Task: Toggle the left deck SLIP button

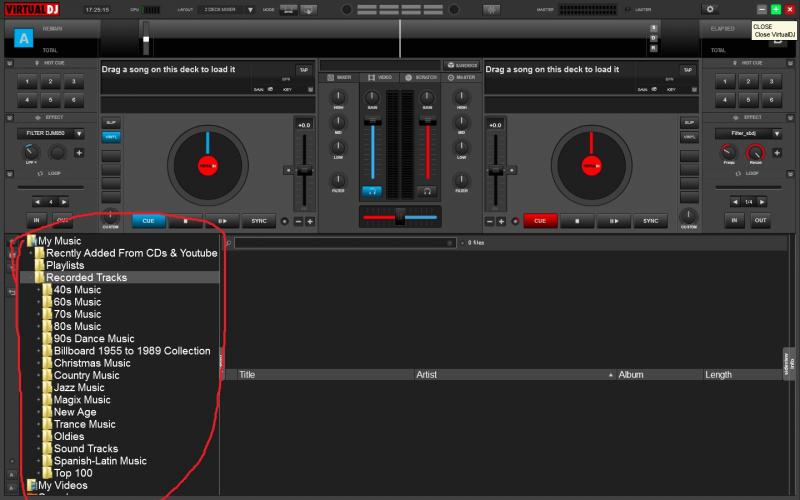Action: click(111, 123)
